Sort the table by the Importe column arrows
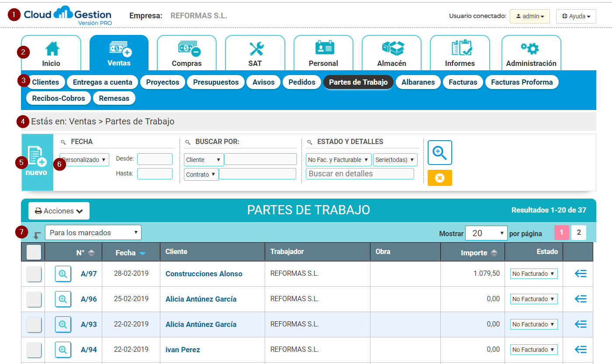 495,252
